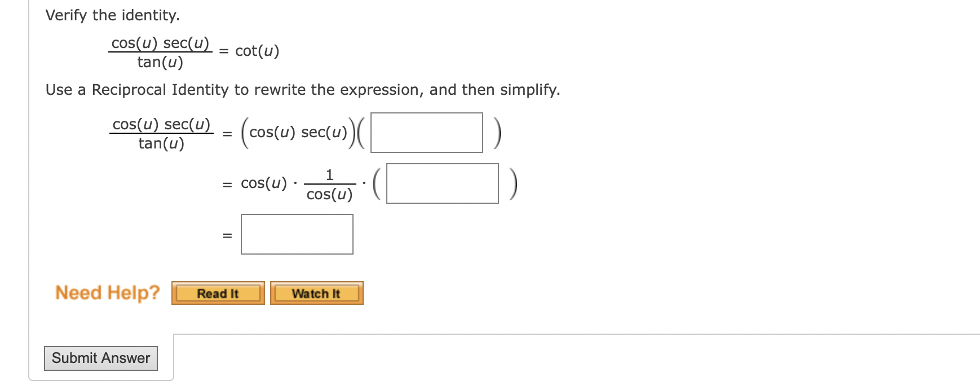Click the Read It help button

coord(218,292)
